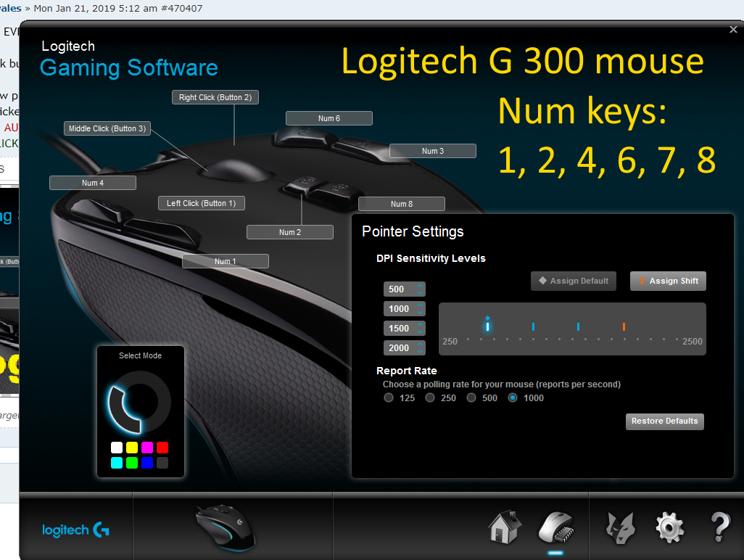744x560 pixels.
Task: Close the Logitech Gaming Software window
Action: coord(733,30)
